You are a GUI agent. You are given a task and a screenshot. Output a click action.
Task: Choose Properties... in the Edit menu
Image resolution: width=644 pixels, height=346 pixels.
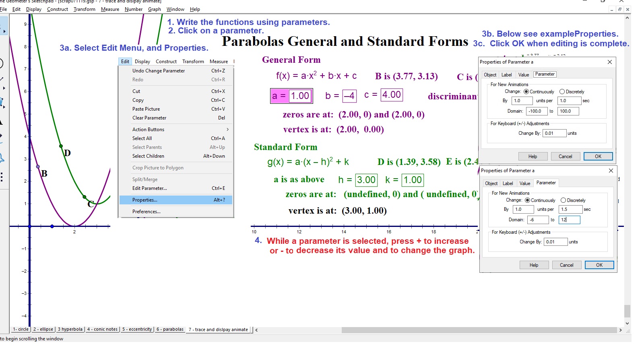[x=145, y=200]
